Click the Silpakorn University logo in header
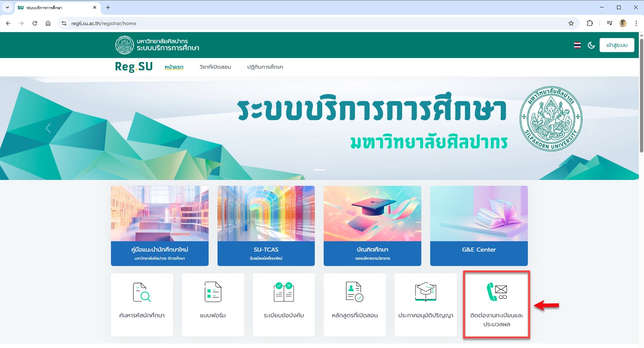The height and width of the screenshot is (348, 644). pyautogui.click(x=124, y=45)
